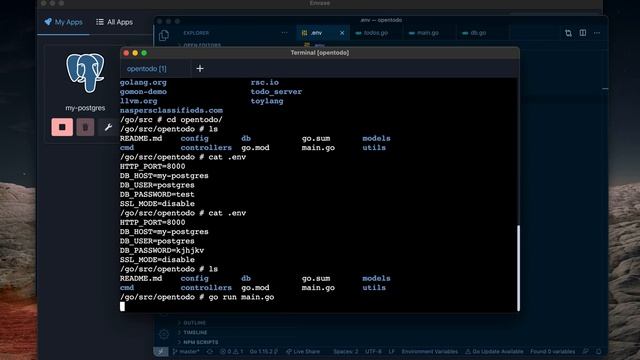This screenshot has width=640, height=360.
Task: Start Live Share from the status bar
Action: click(303, 351)
